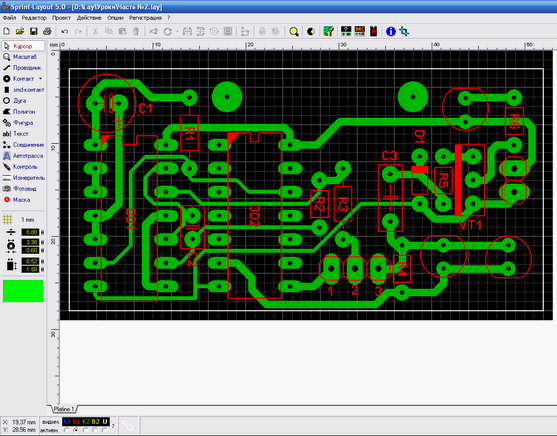
Task: Toggle visibility of the B1 layer
Action: click(76, 422)
